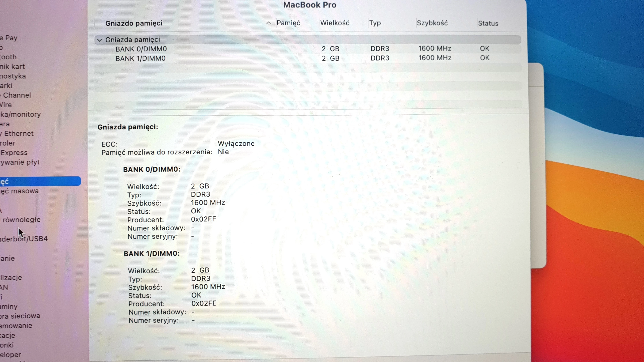Viewport: 644px width, 362px height.
Task: Sort by the Szybkość column header
Action: pyautogui.click(x=432, y=23)
